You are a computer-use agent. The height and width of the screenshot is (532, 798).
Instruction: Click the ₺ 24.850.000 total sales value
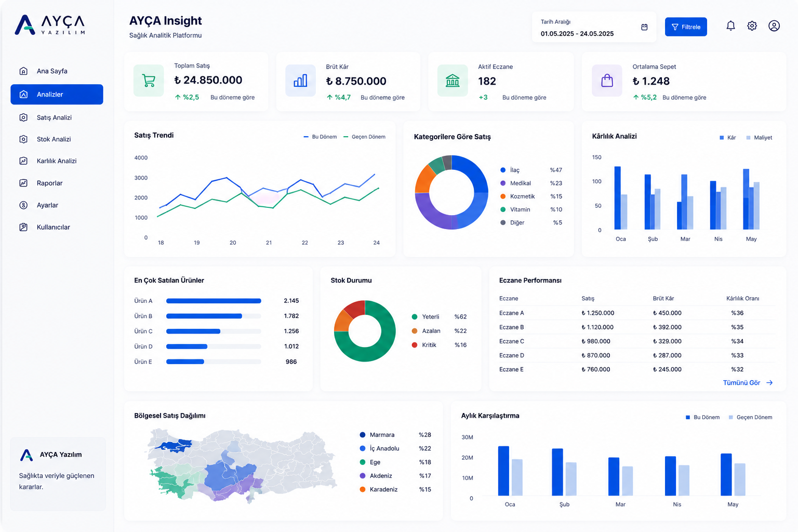tap(208, 80)
